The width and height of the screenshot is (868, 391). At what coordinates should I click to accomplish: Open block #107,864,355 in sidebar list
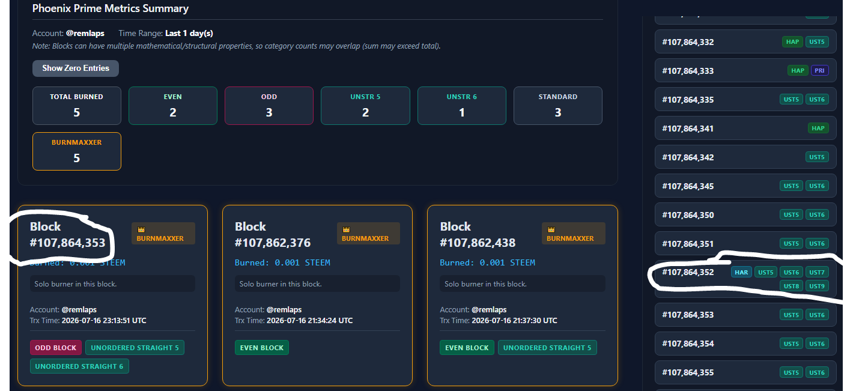click(x=745, y=372)
